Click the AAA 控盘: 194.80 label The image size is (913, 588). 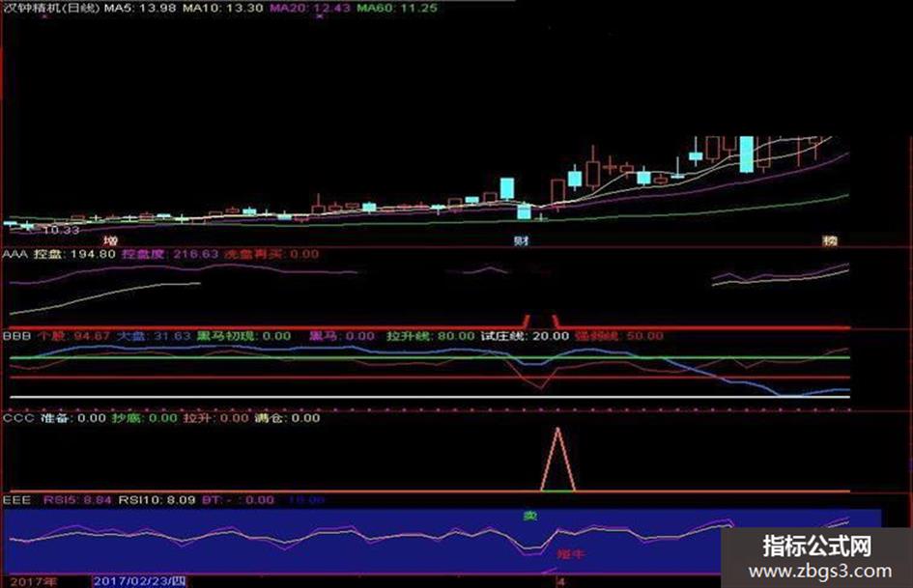point(59,254)
